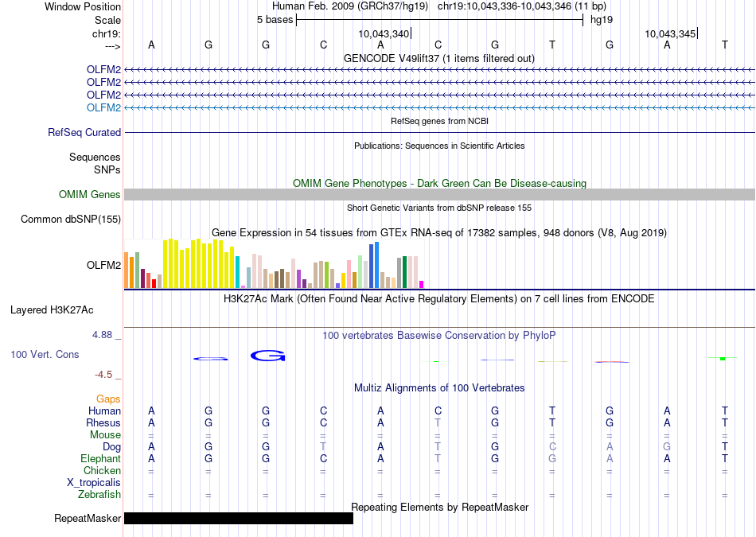
Task: Click the 10,043,345 position marker
Action: [x=671, y=33]
